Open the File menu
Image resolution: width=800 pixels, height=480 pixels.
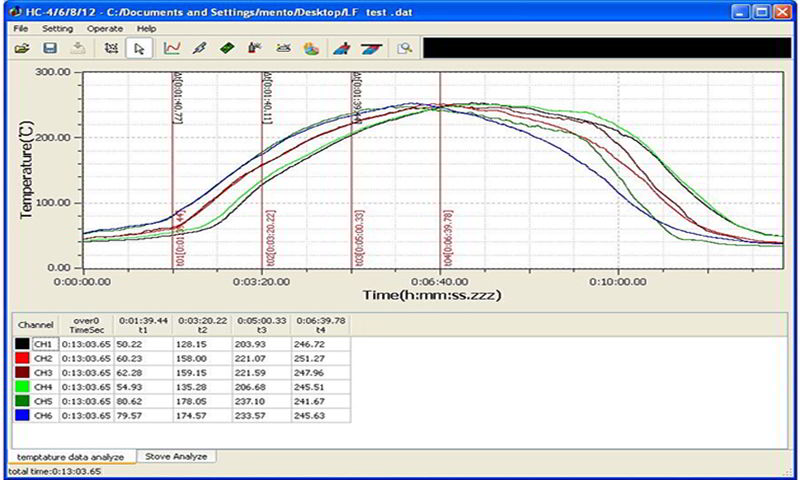[21, 29]
